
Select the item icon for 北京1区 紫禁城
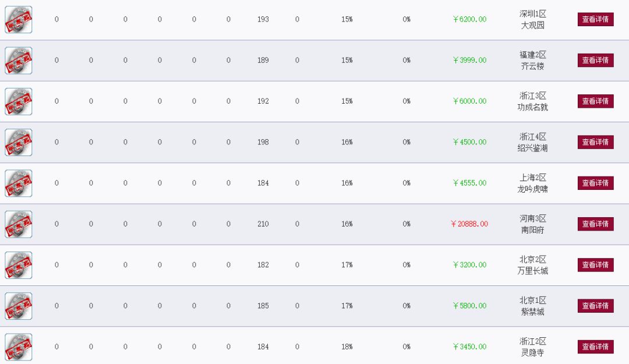19,306
